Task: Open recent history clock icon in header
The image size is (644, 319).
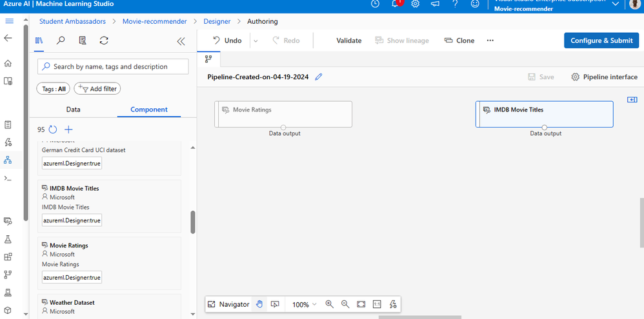Action: [x=375, y=4]
